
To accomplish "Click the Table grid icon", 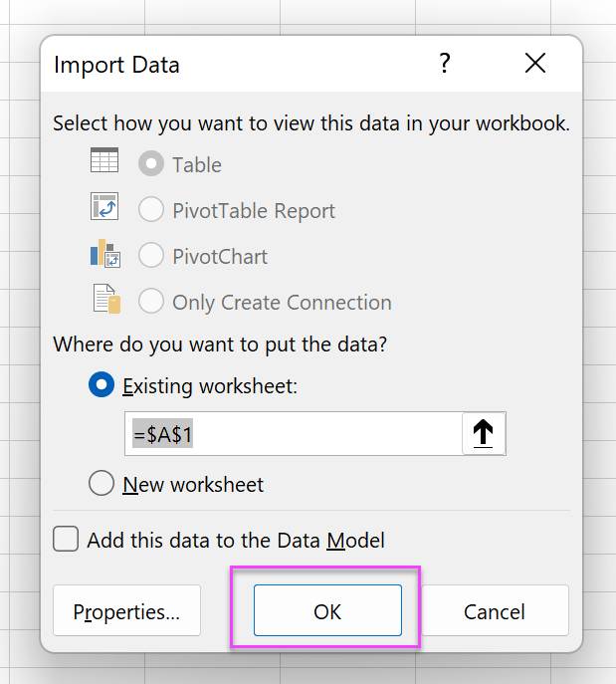I will (104, 160).
